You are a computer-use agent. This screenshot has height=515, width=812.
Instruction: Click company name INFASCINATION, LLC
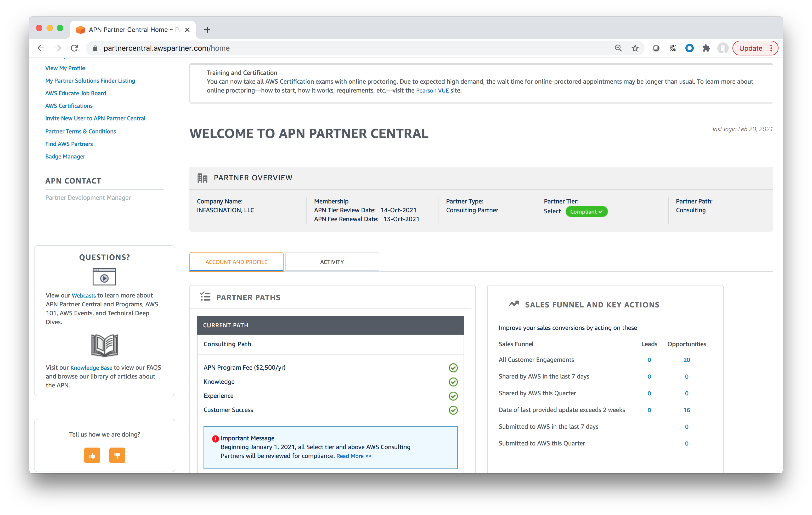225,210
